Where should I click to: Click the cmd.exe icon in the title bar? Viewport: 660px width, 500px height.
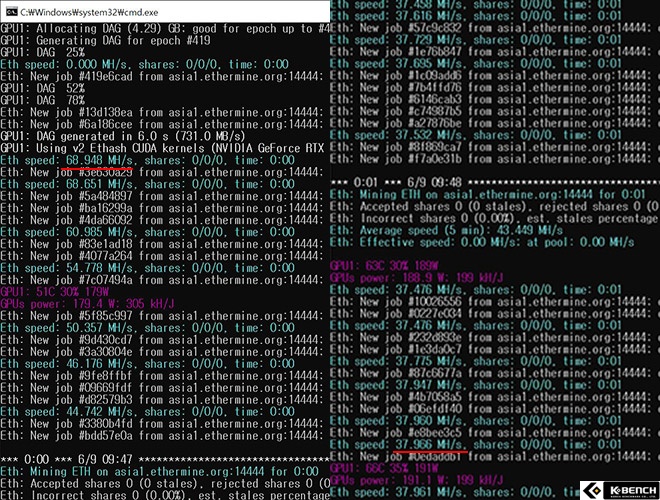pyautogui.click(x=11, y=12)
